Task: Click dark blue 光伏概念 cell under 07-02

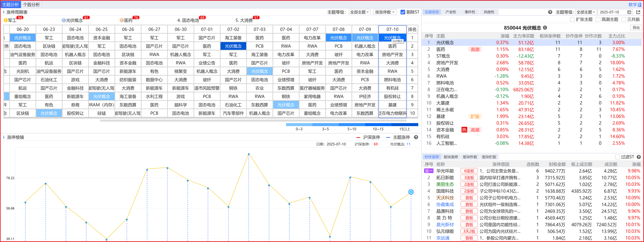Action: point(233,46)
